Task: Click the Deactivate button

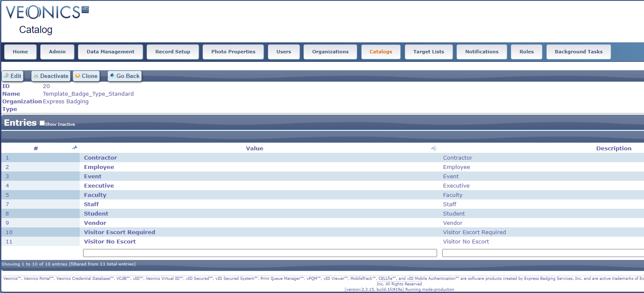Action: pyautogui.click(x=51, y=76)
